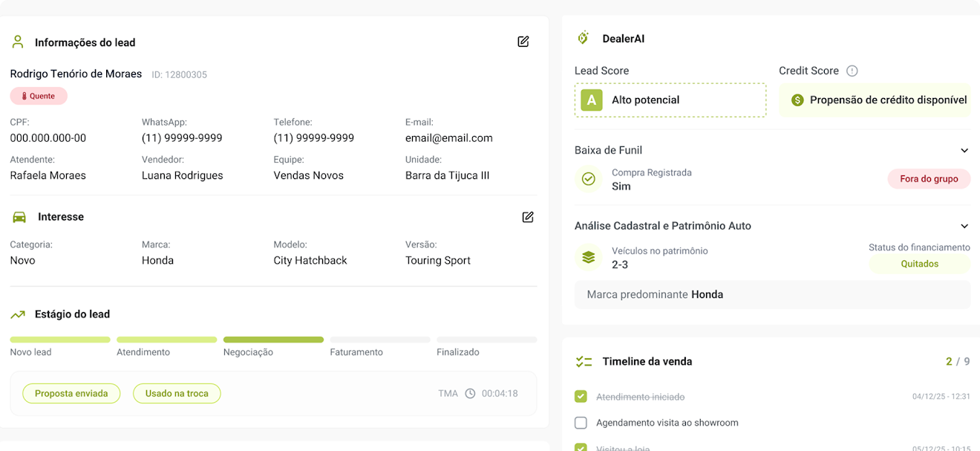Screen dimensions: 980x451
Task: Click the Marca value Honda in Interesse
Action: coord(157,261)
